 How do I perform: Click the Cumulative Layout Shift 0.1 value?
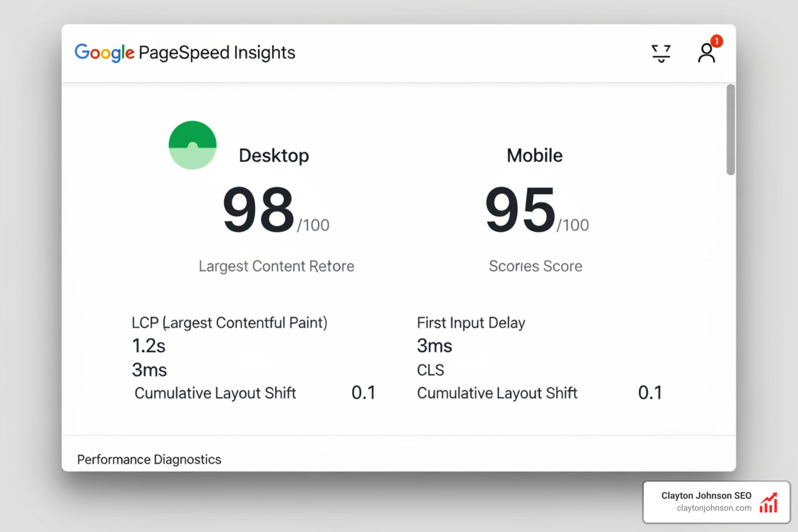pos(364,393)
